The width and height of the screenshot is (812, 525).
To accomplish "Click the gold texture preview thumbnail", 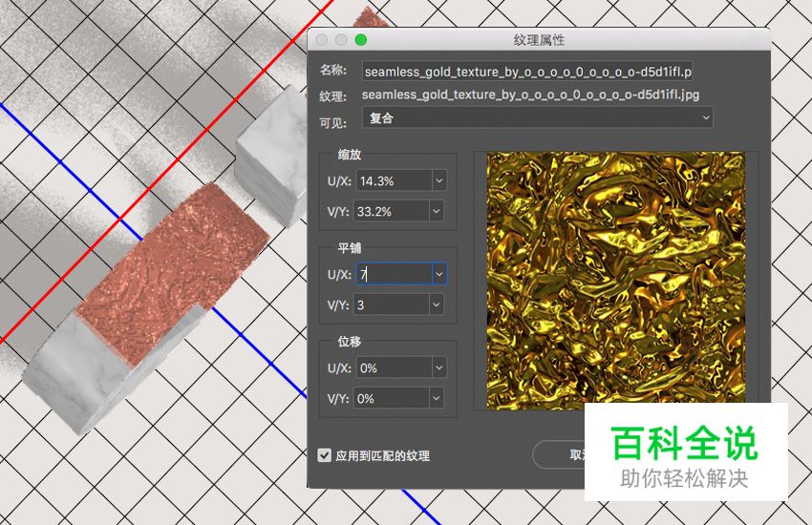I will (x=616, y=281).
